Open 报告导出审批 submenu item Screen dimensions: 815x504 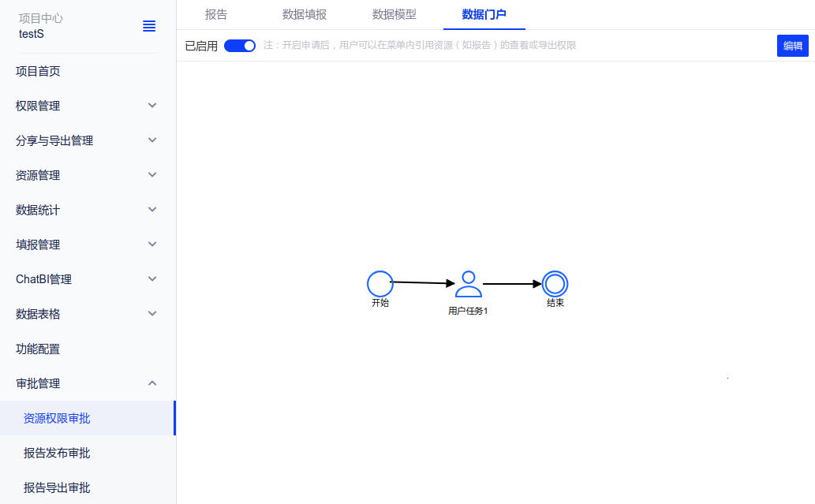(x=57, y=487)
